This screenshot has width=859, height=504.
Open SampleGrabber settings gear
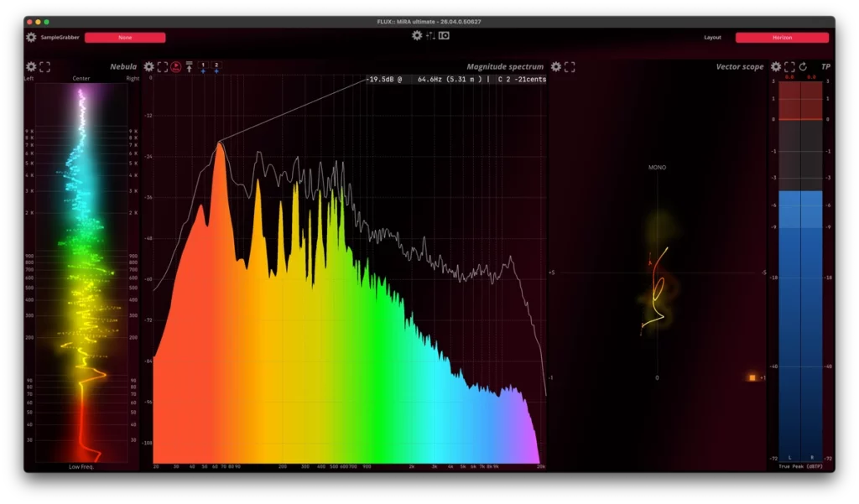click(31, 37)
